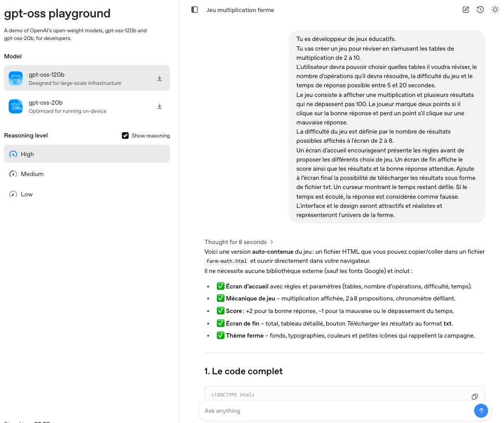This screenshot has width=504, height=423.
Task: Start a new chat with the edit icon
Action: pyautogui.click(x=466, y=10)
